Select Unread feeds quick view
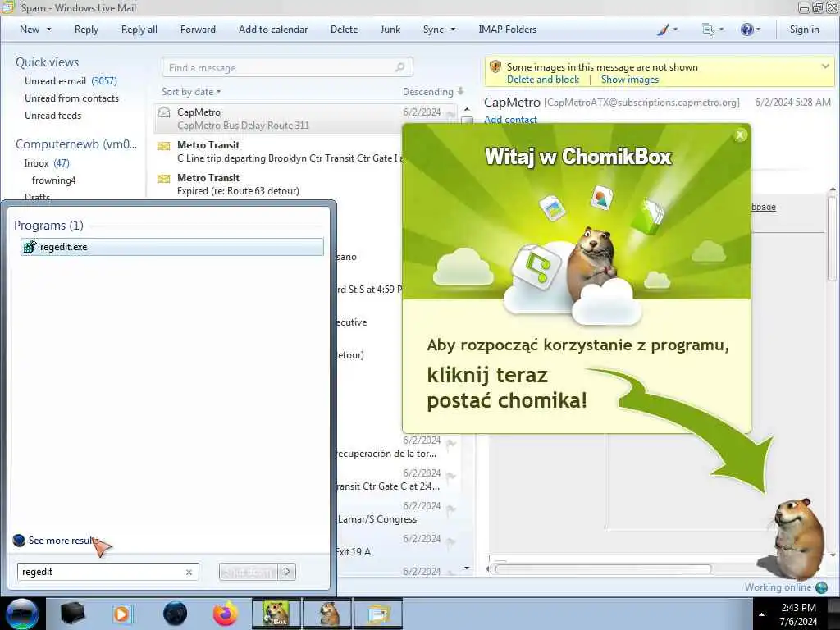Viewport: 840px width, 630px height. coord(53,115)
